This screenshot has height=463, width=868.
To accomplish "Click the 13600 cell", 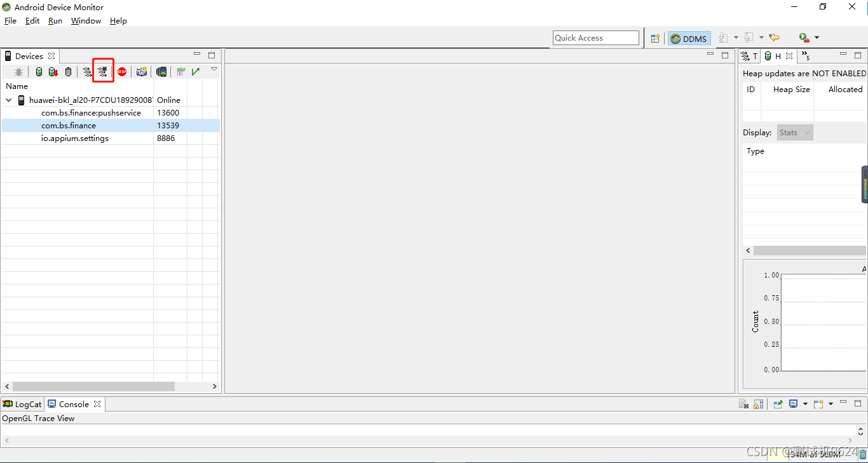I will (x=168, y=112).
